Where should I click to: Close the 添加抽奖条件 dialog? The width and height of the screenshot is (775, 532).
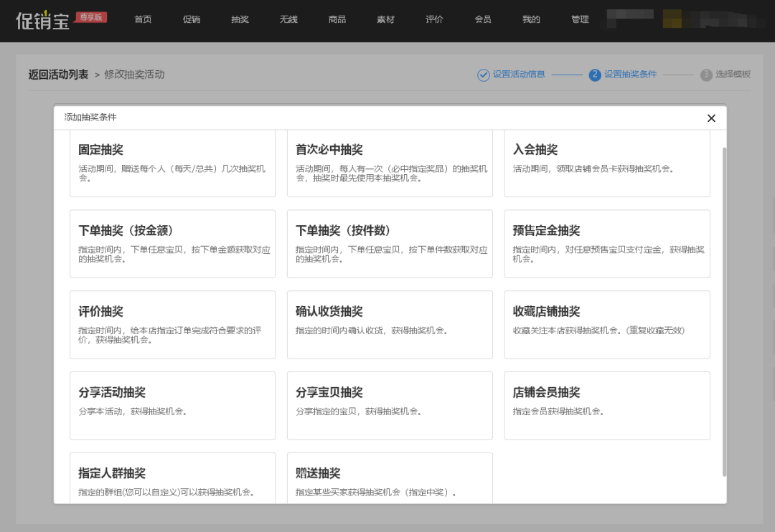pyautogui.click(x=711, y=118)
